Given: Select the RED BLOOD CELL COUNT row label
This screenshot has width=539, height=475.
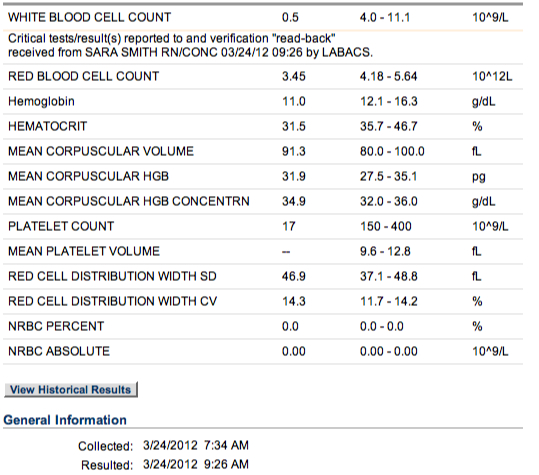Looking at the screenshot, I should [84, 76].
